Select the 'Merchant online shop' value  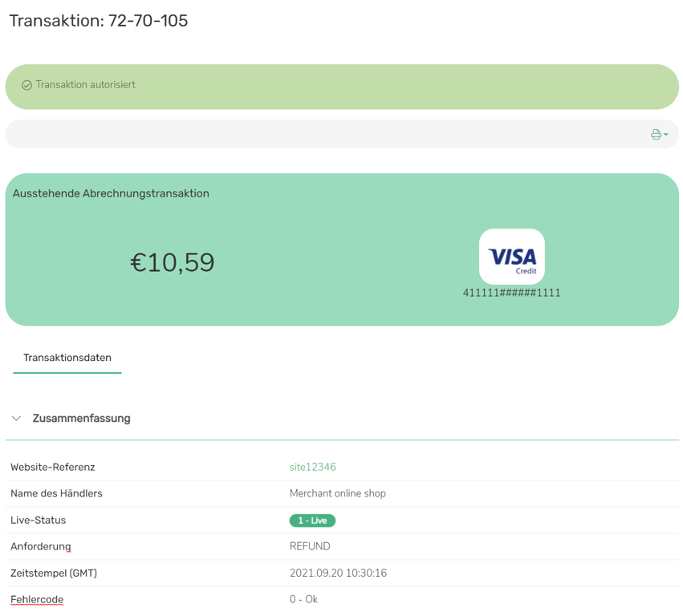(337, 493)
